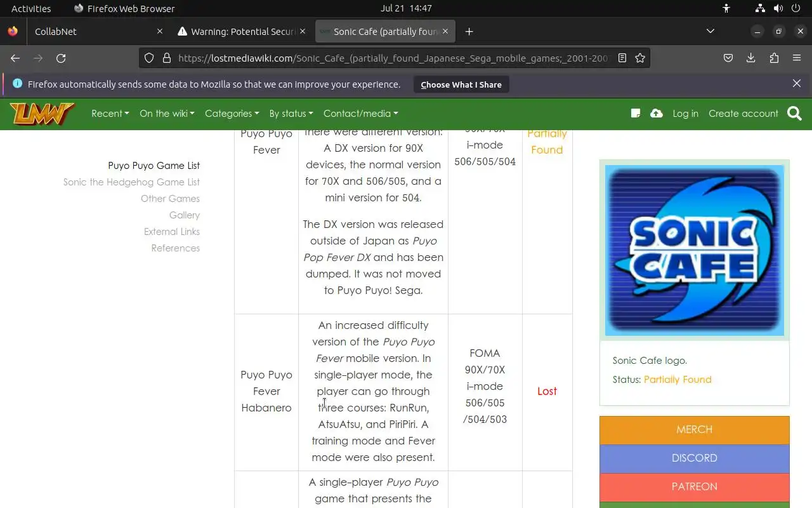
Task: Click the Log in link
Action: coord(685,113)
